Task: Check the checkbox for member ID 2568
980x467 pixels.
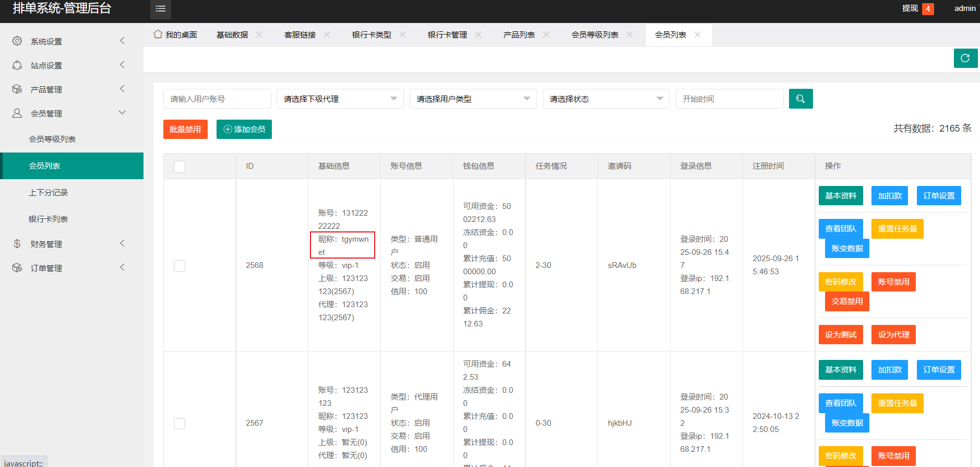Action: coord(180,265)
